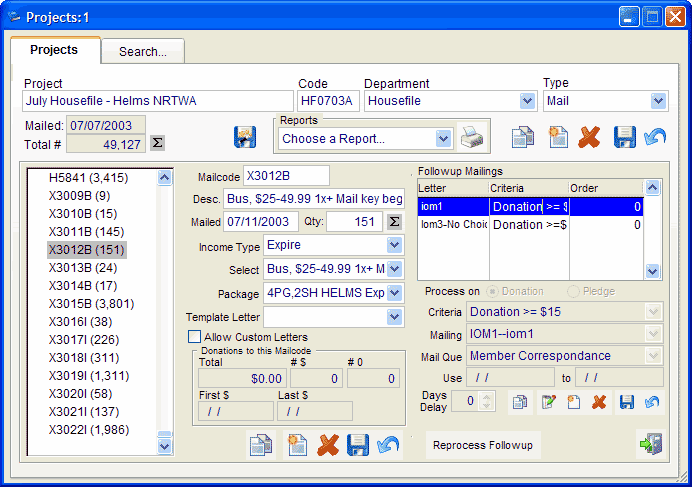Image resolution: width=692 pixels, height=487 pixels.
Task: Click the printer icon in Reports
Action: click(x=472, y=137)
